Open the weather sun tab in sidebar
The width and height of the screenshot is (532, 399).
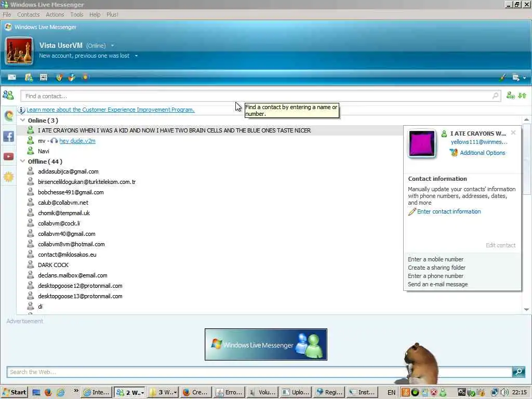[x=8, y=177]
